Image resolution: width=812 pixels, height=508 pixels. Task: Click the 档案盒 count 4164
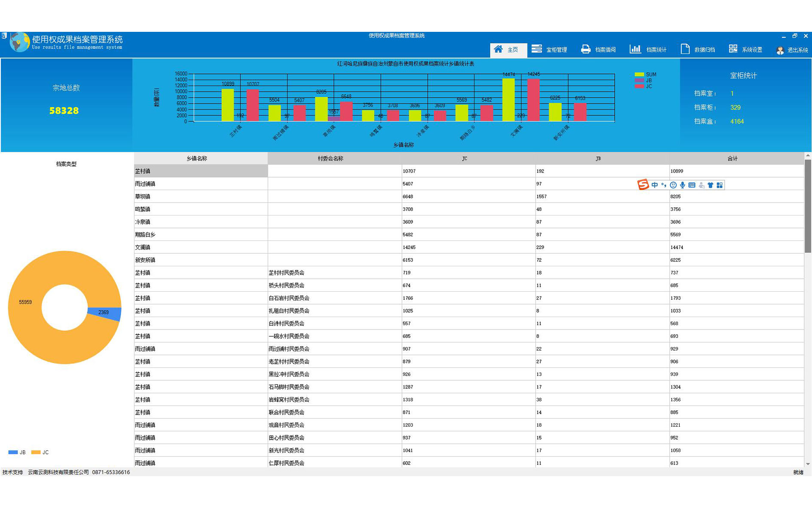point(737,121)
